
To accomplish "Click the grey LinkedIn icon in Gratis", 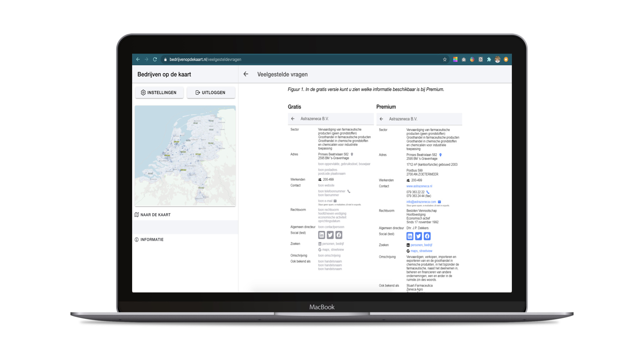I will point(321,235).
